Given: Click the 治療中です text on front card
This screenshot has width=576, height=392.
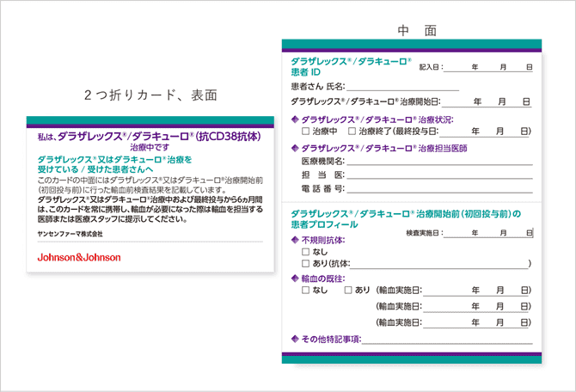Looking at the screenshot, I should (x=150, y=147).
